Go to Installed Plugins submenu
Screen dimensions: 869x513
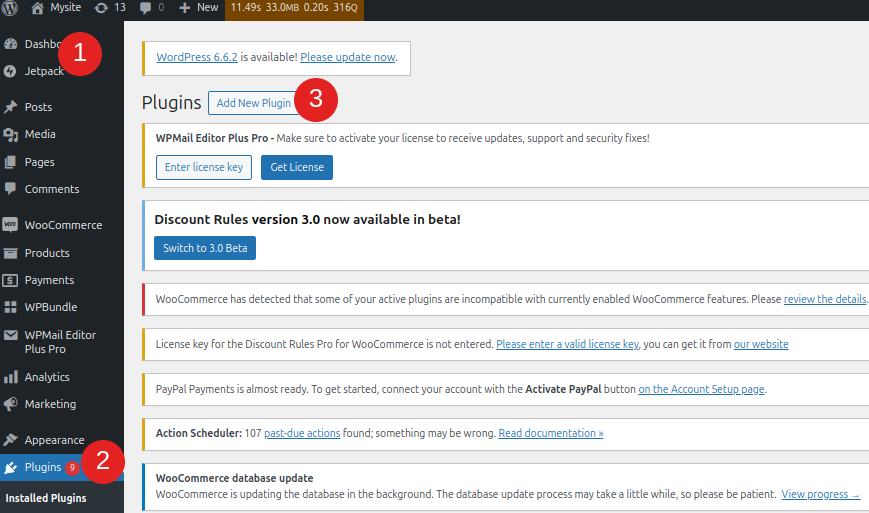point(46,498)
